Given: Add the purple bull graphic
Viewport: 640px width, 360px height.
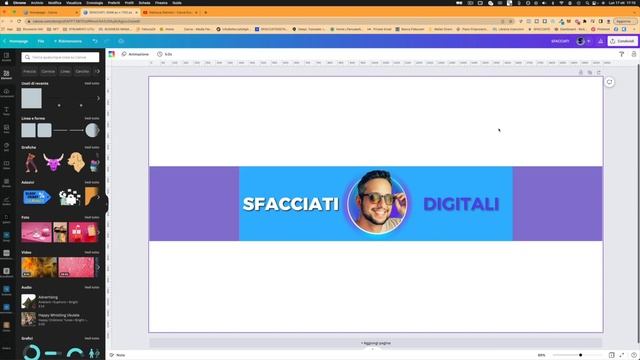Looking at the screenshot, I should pos(53,162).
